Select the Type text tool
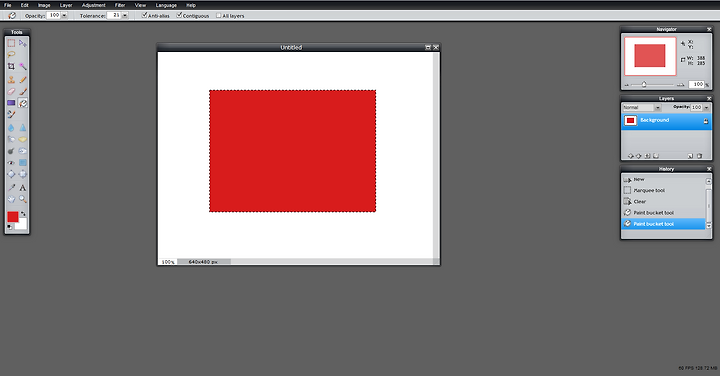The height and width of the screenshot is (376, 720). pyautogui.click(x=22, y=187)
